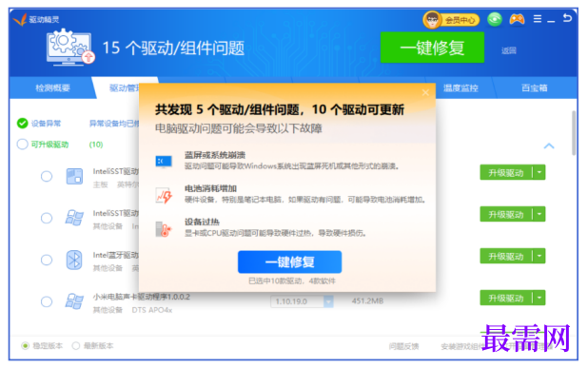This screenshot has height=368, width=588.
Task: Click the 蓝屏或系统崩溃 heading
Action: point(215,155)
